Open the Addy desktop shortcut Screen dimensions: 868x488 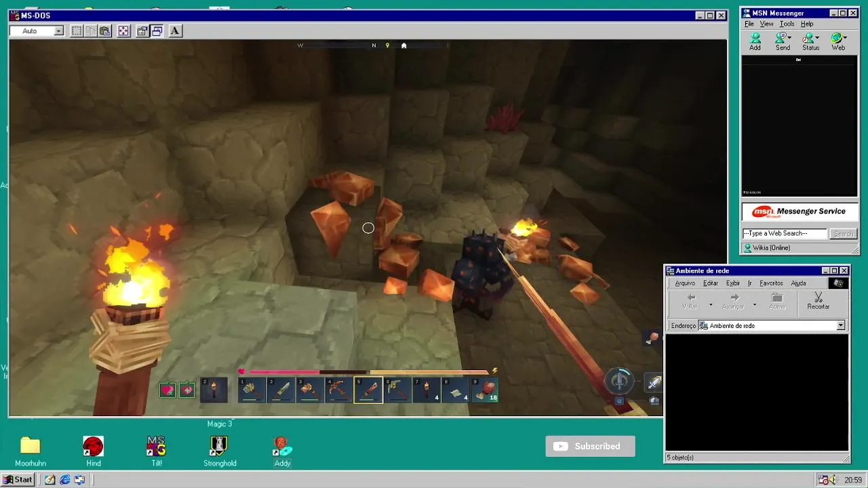(282, 451)
